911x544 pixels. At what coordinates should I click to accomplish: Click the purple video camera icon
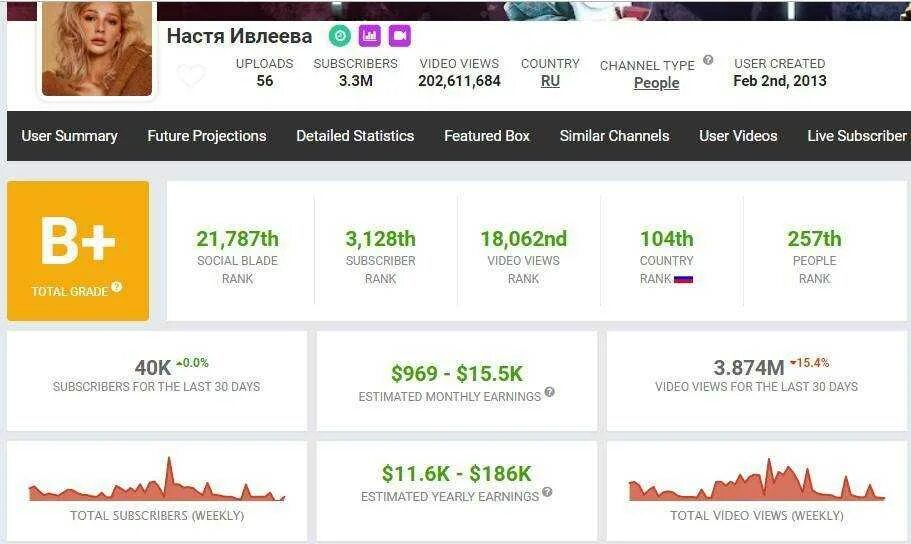tap(400, 36)
